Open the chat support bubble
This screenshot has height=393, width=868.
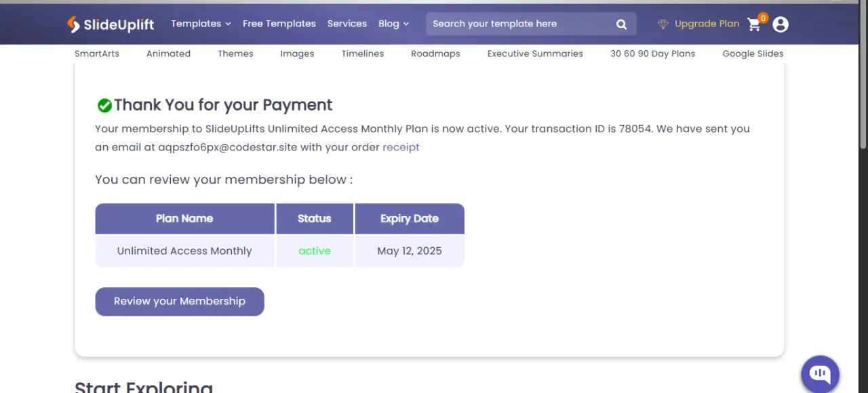click(x=821, y=374)
